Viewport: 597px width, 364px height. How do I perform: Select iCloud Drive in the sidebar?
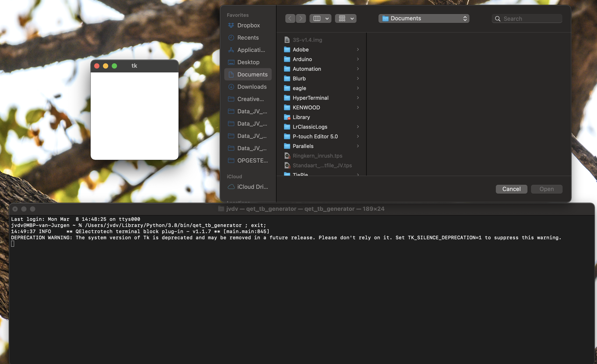point(252,187)
